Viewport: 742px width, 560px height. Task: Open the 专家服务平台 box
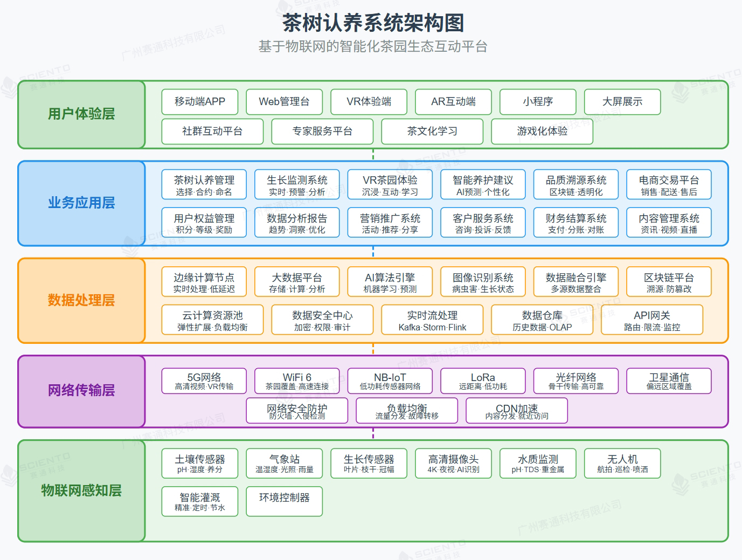point(322,132)
